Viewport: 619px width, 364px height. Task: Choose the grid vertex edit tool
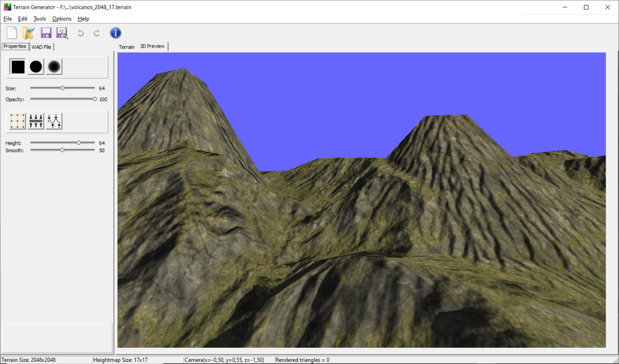click(18, 121)
